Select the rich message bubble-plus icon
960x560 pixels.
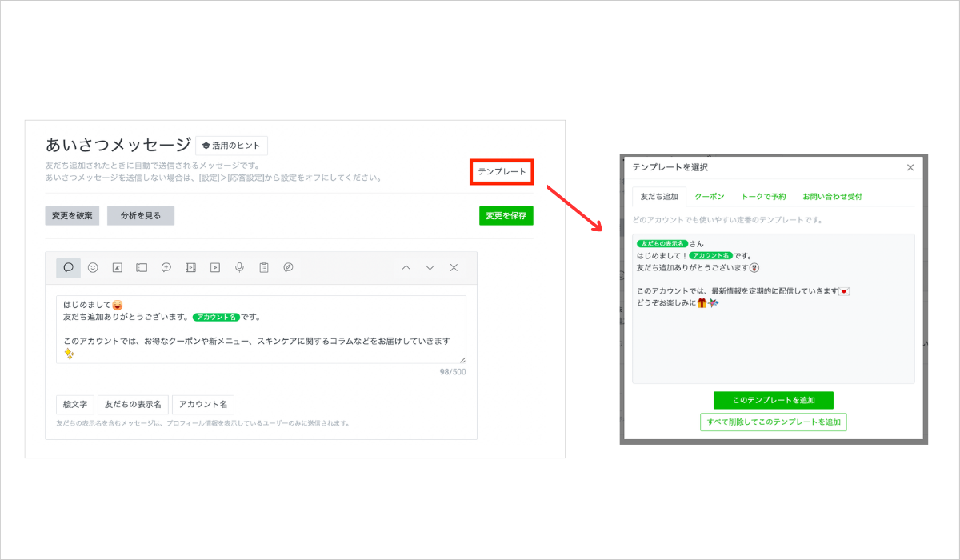coord(166,268)
